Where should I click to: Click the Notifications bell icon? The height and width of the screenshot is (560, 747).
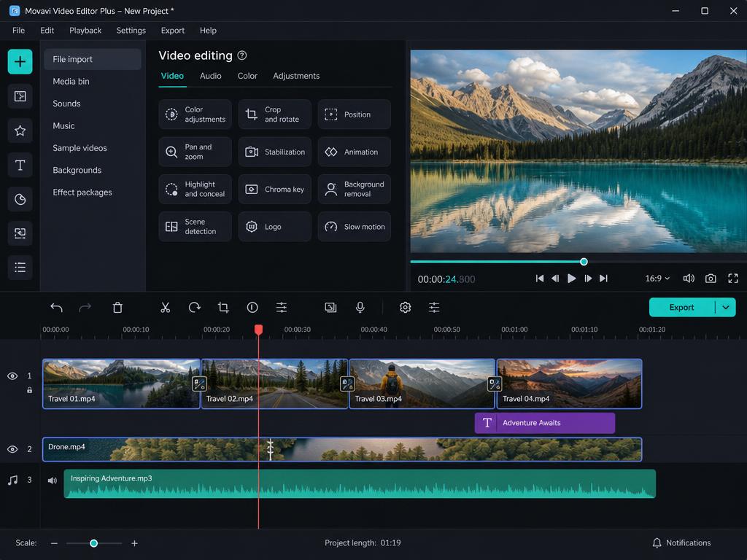pyautogui.click(x=657, y=542)
